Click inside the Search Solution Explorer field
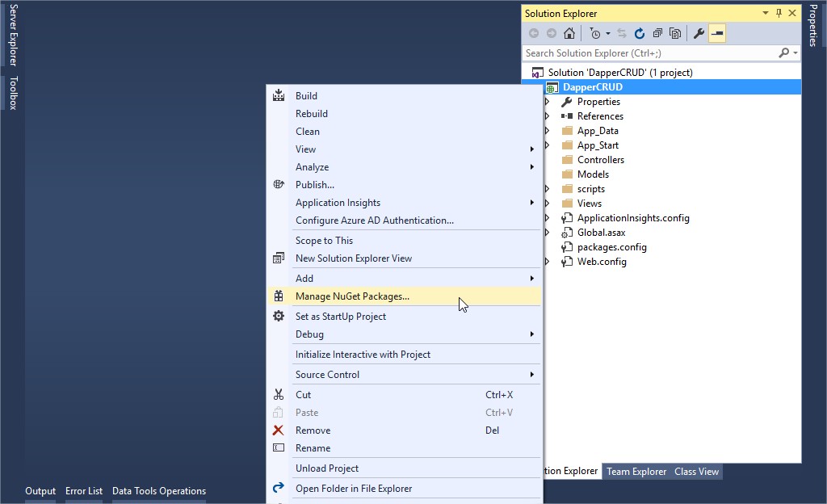Screen dimensions: 827x504 (x=646, y=52)
